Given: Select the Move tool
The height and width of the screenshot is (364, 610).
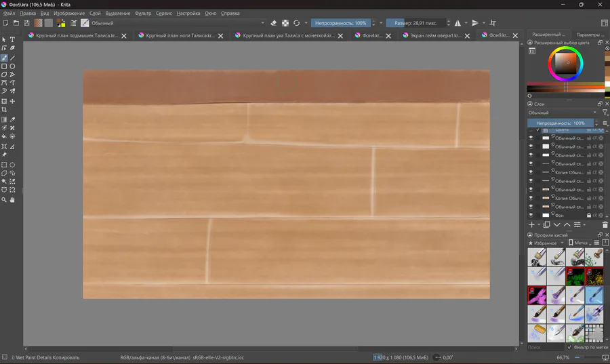Looking at the screenshot, I should point(12,101).
